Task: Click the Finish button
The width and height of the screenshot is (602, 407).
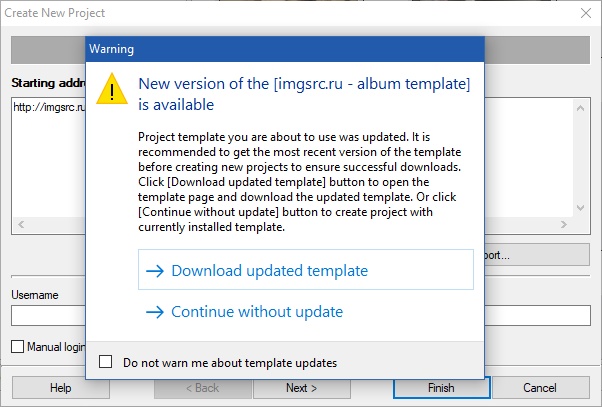Action: coord(442,388)
